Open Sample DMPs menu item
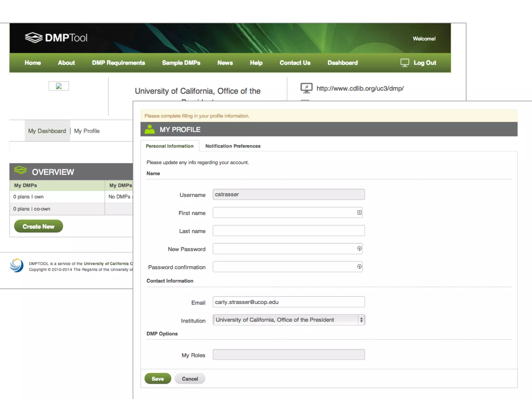This screenshot has width=532, height=399. 181,63
